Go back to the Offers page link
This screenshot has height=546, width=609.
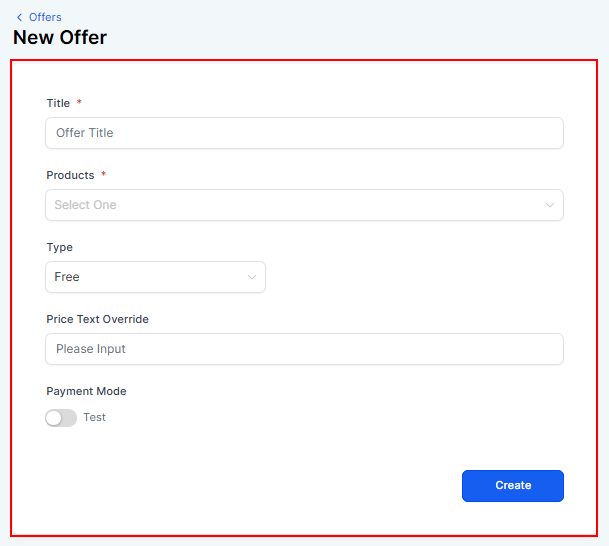click(x=45, y=17)
